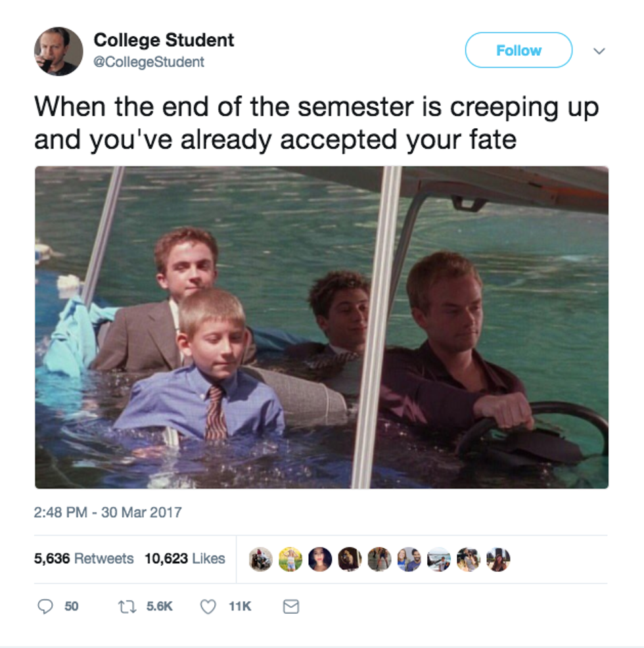Screen dimensions: 644x648
Task: Open the first liker's avatar
Action: click(x=260, y=559)
